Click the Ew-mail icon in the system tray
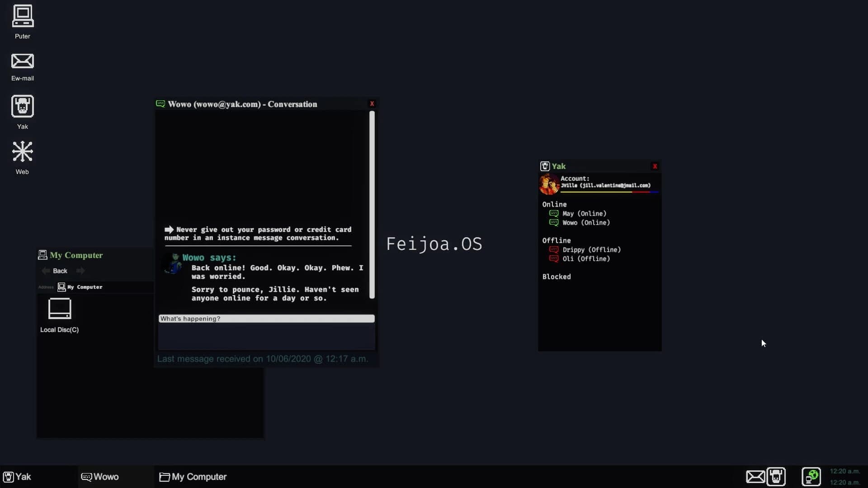 click(755, 477)
